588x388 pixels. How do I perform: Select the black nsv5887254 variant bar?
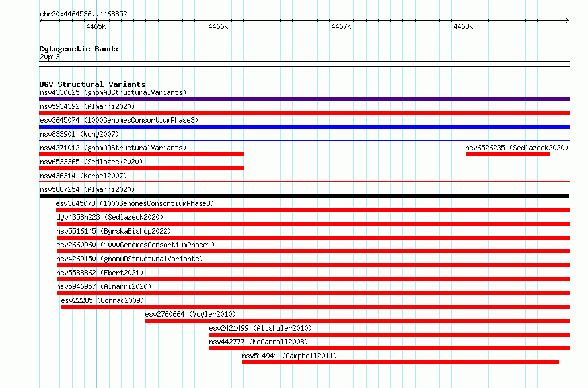(304, 196)
